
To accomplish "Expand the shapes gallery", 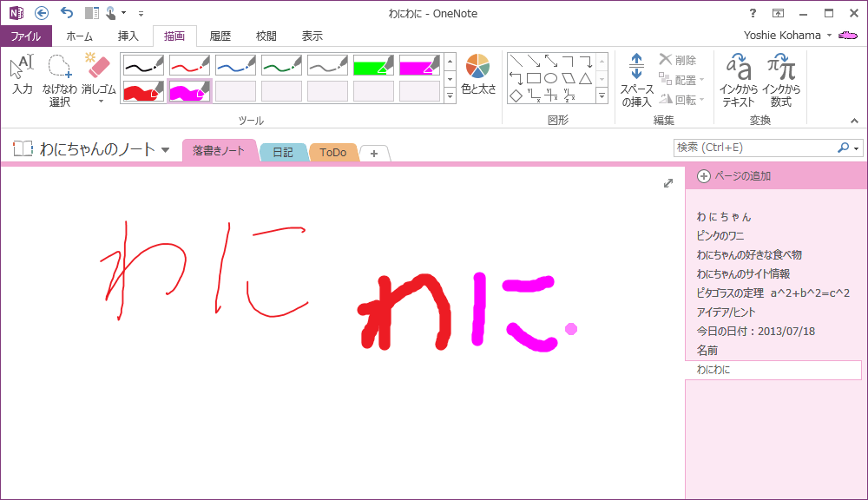I will [x=602, y=95].
